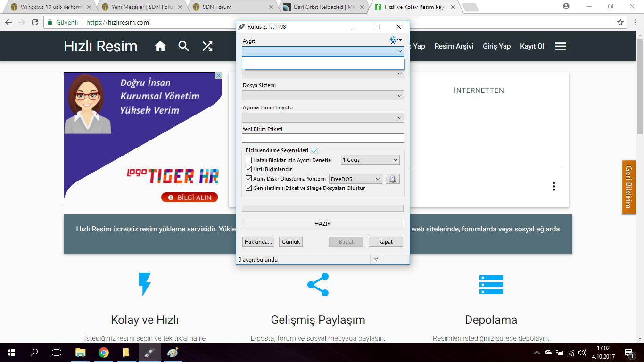Click the Yeni Birim Etiketi text field
644x362 pixels.
click(x=323, y=138)
